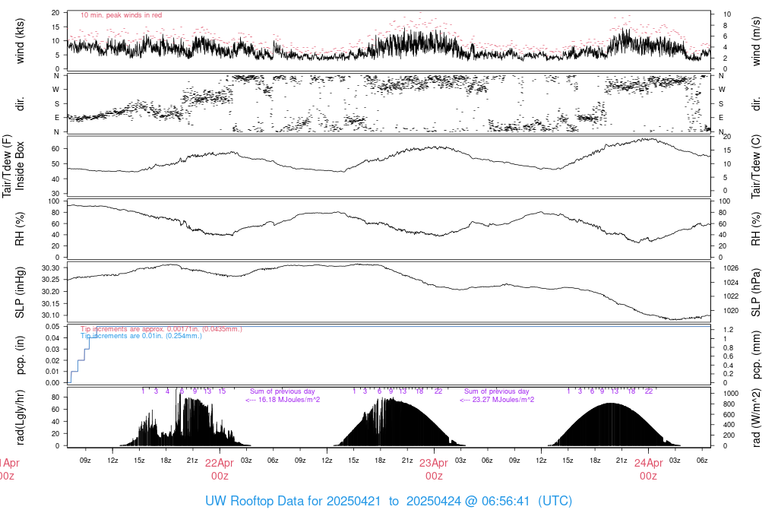Click the 'rad (W/m^2)' right axis label
Viewport: 778px width, 532px height.
tap(756, 418)
